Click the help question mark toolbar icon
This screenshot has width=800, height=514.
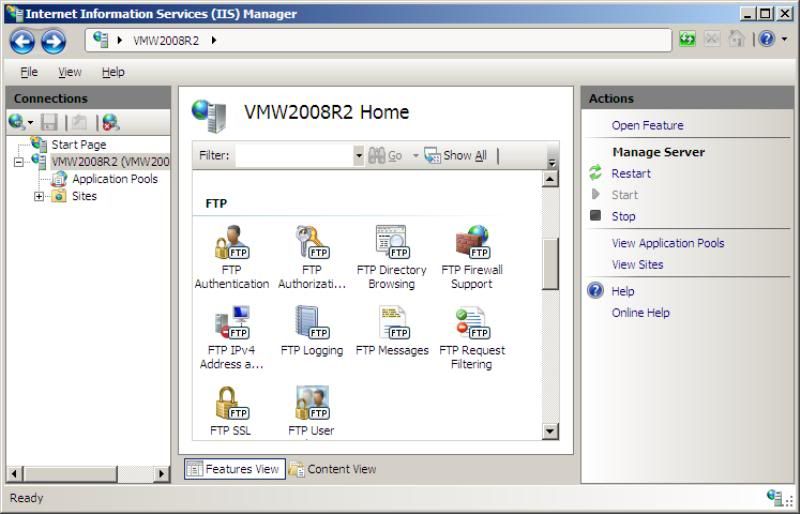[x=767, y=39]
